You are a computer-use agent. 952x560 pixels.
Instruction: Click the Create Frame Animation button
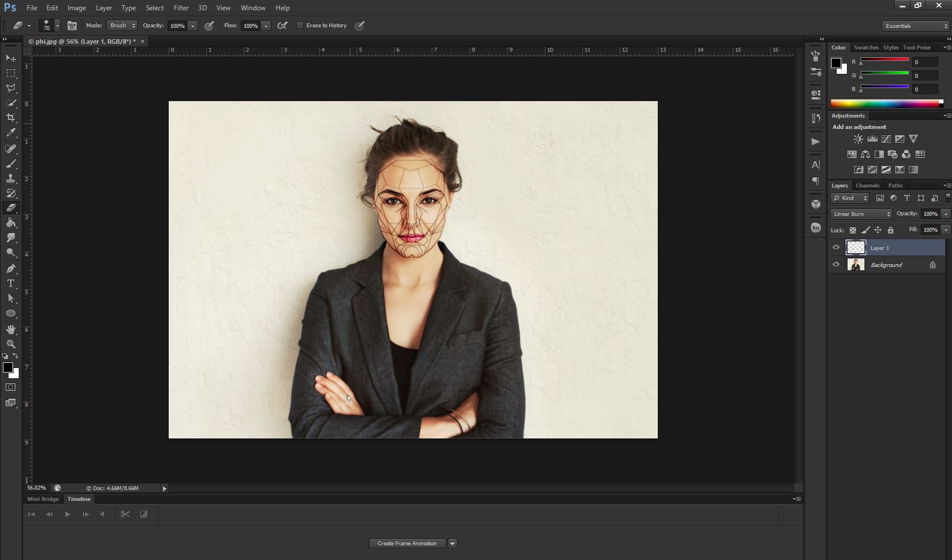click(x=407, y=543)
